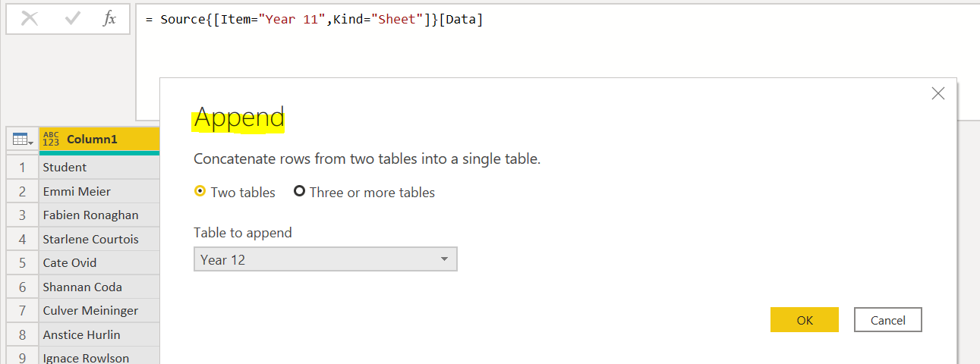Click the fx insert step icon

pos(109,19)
